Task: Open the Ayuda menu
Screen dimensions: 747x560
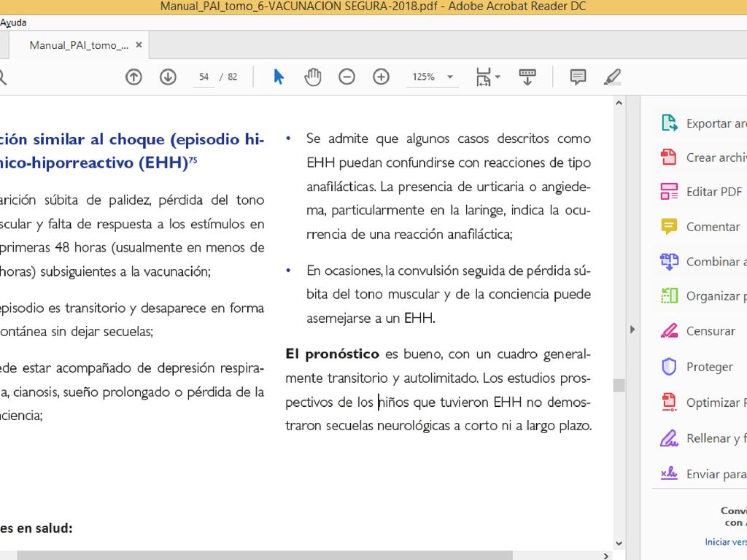Action: [13, 23]
